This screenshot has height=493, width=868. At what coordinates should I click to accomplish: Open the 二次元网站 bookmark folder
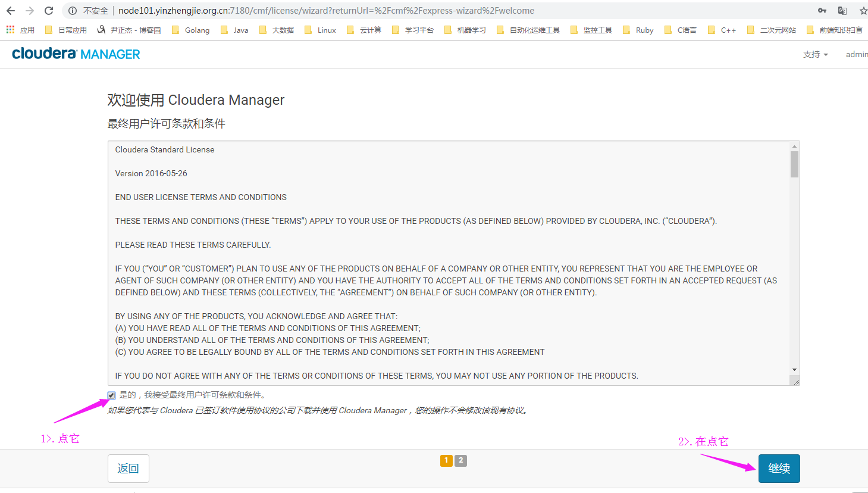pos(772,30)
